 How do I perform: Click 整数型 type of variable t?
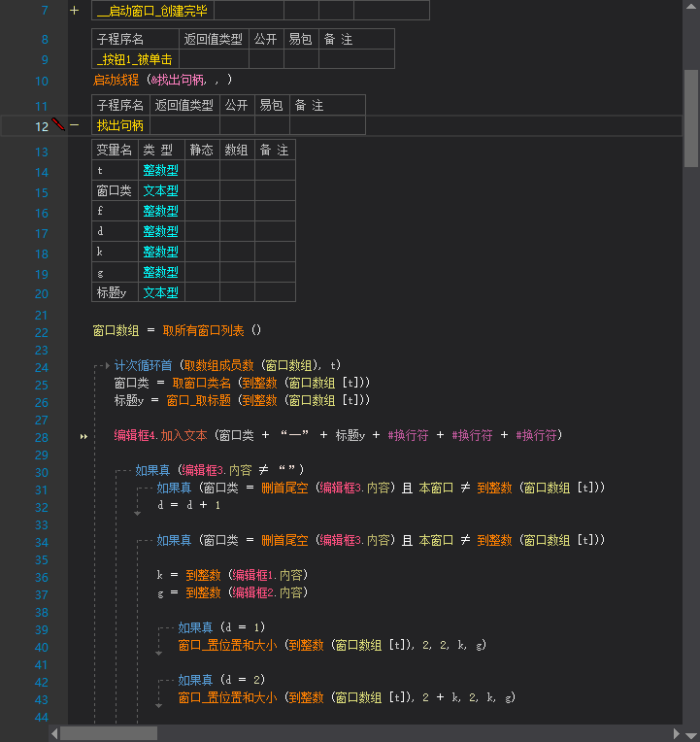click(x=161, y=170)
